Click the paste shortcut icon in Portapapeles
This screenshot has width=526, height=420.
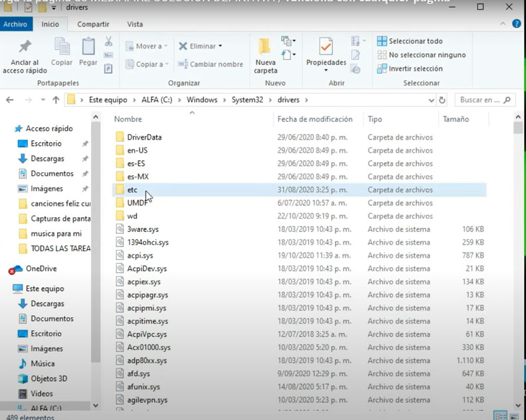(x=108, y=69)
